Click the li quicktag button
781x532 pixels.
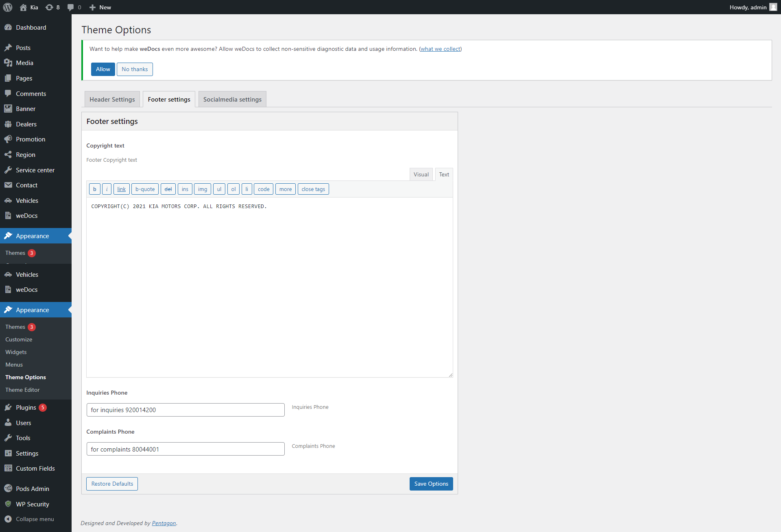coord(247,189)
